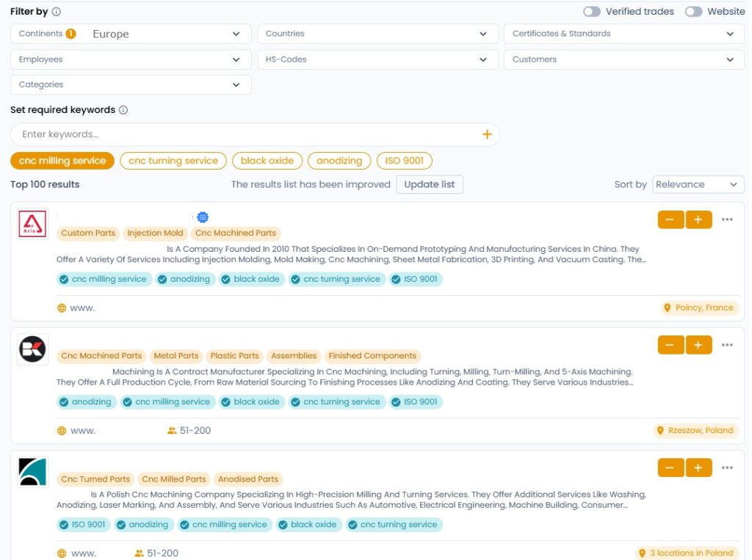Select the ISO 9001 keyword chip

(404, 161)
